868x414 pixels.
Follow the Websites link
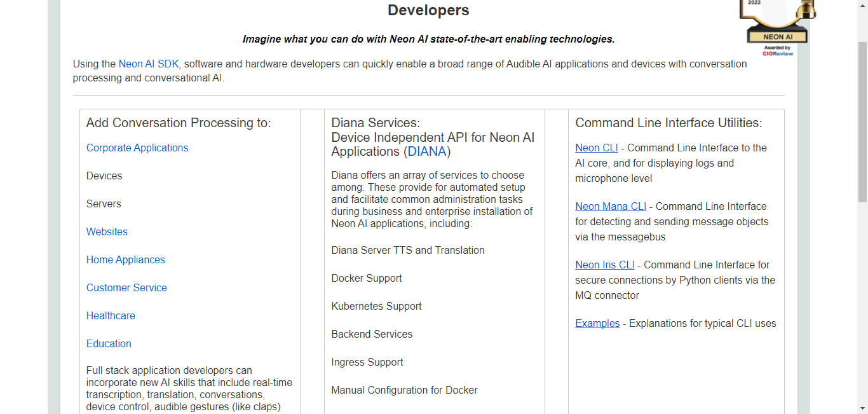pos(107,231)
